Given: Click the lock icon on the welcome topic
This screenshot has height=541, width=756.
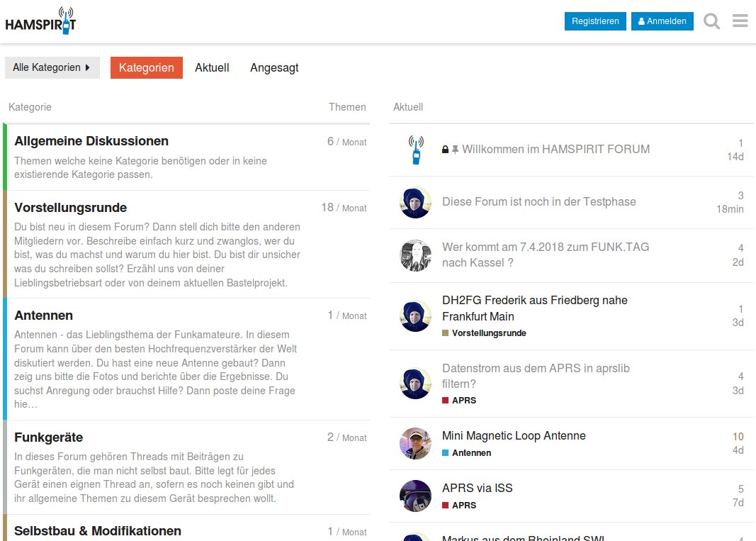Looking at the screenshot, I should [x=444, y=149].
